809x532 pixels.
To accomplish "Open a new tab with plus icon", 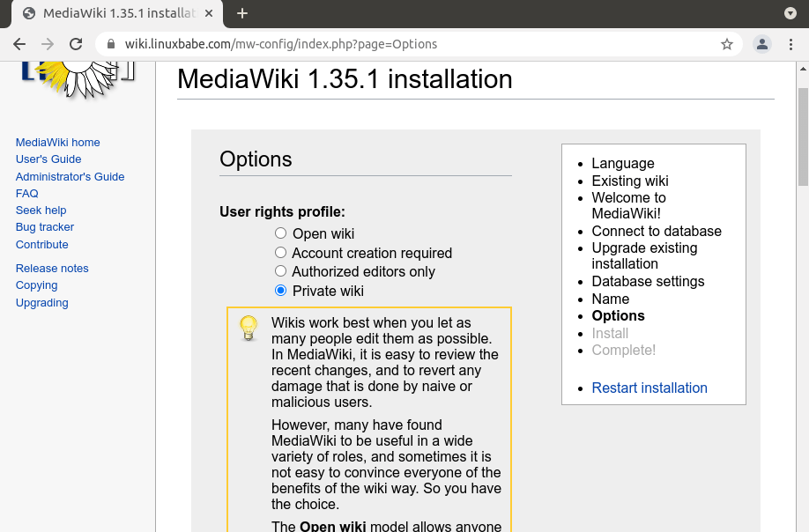I will coord(242,13).
